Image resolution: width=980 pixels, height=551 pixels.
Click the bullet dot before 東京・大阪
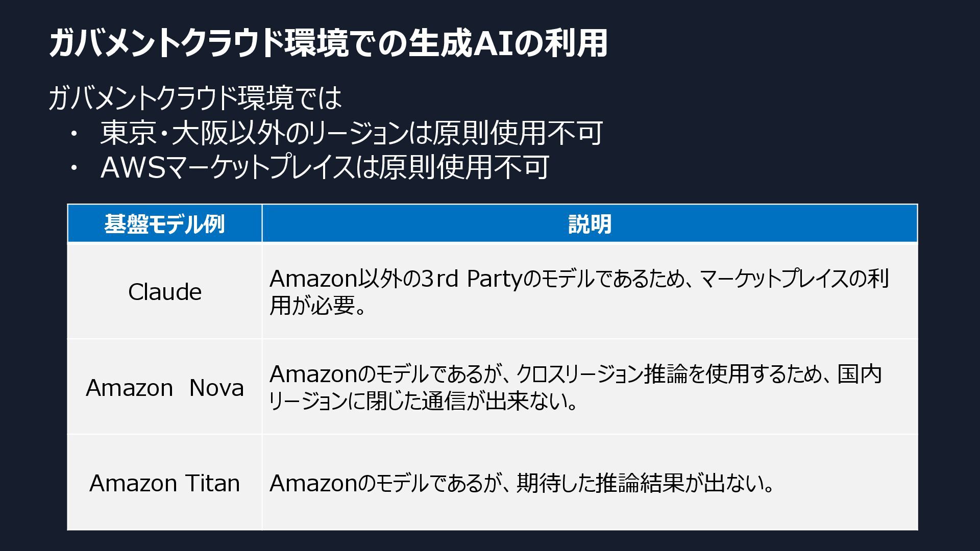[x=75, y=134]
